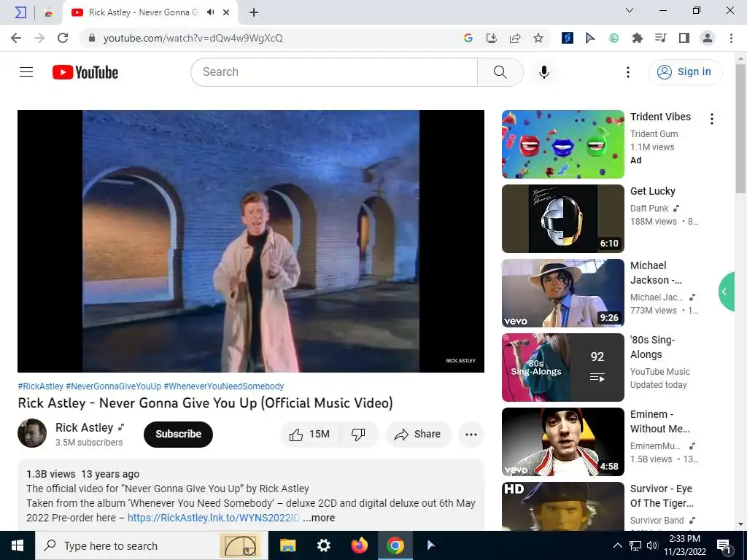Viewport: 747px width, 560px height.
Task: Start voice search with microphone icon
Action: coord(543,72)
